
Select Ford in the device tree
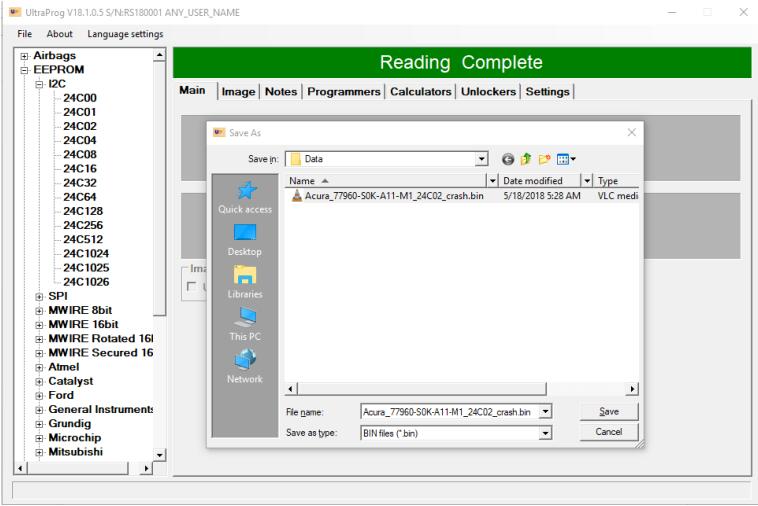point(61,395)
